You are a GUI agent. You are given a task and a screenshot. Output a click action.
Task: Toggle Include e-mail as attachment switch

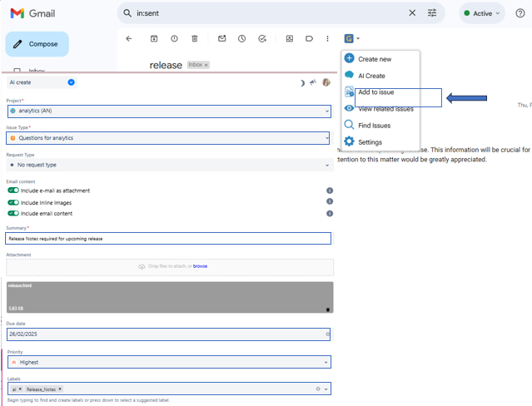click(13, 191)
